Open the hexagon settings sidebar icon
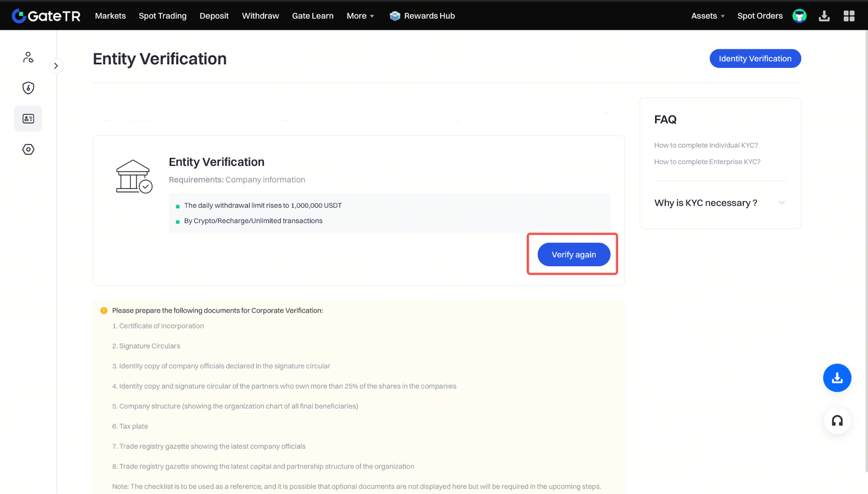The height and width of the screenshot is (494, 868). 28,149
